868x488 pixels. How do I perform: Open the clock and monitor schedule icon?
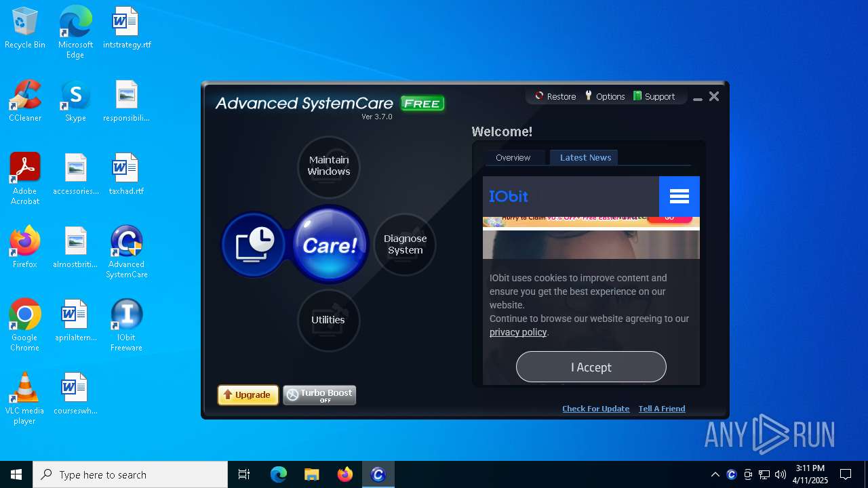point(254,245)
